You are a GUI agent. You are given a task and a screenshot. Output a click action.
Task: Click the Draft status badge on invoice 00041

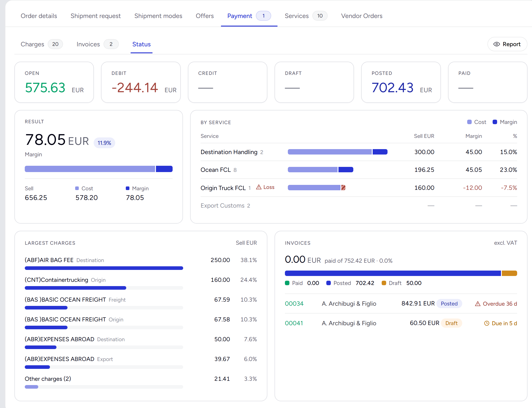tap(451, 323)
